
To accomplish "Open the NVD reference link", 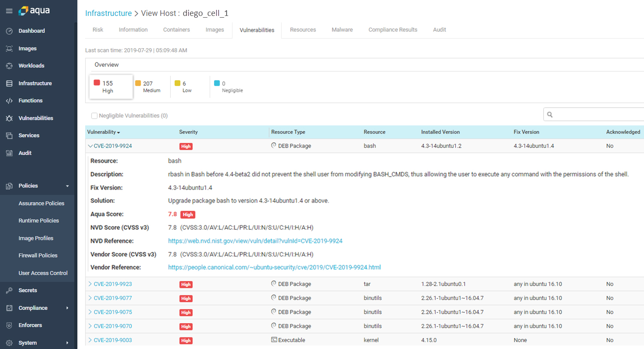I will pyautogui.click(x=255, y=241).
